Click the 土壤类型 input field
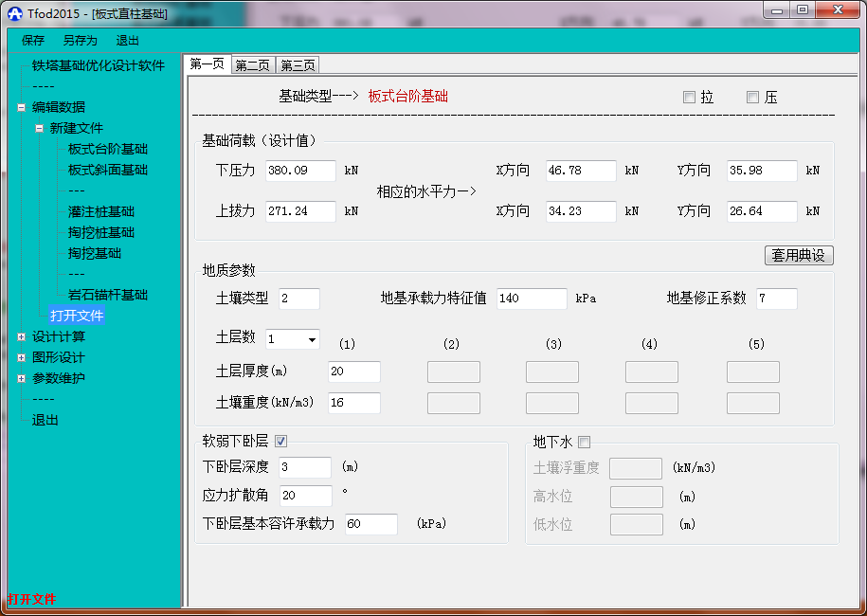 (x=299, y=299)
